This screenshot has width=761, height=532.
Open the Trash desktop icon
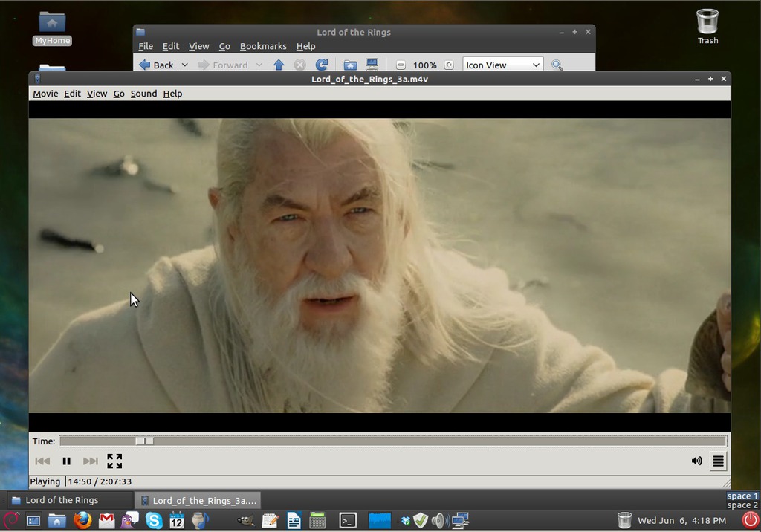(x=707, y=27)
